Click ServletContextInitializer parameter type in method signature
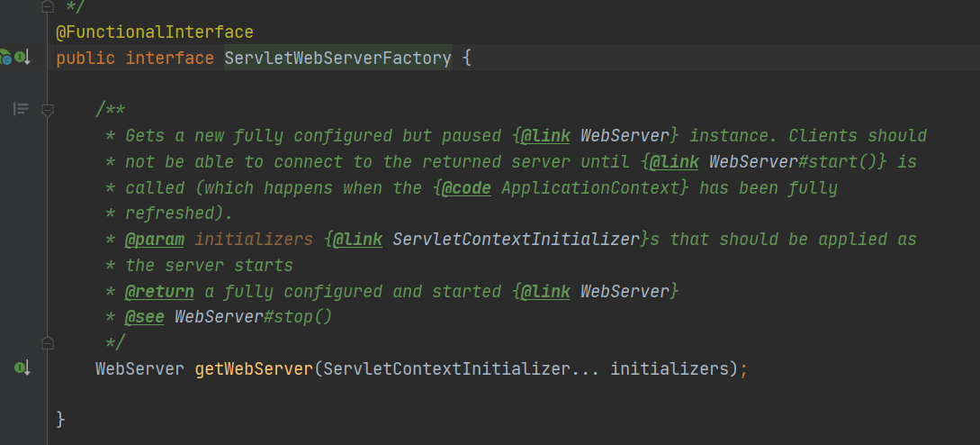This screenshot has height=445, width=980. (446, 368)
